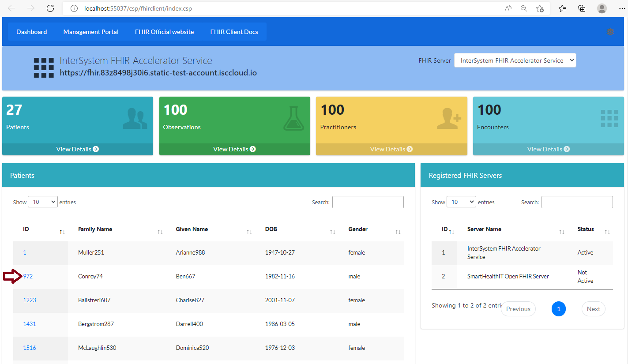Click InterSystem FHIR Accelerator Service server row

[522, 253]
